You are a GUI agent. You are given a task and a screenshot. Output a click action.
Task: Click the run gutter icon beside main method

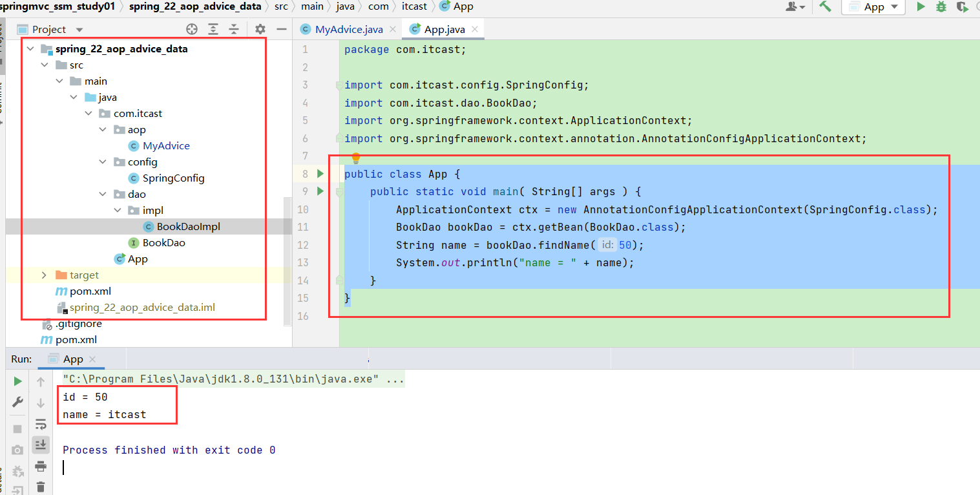pyautogui.click(x=320, y=191)
